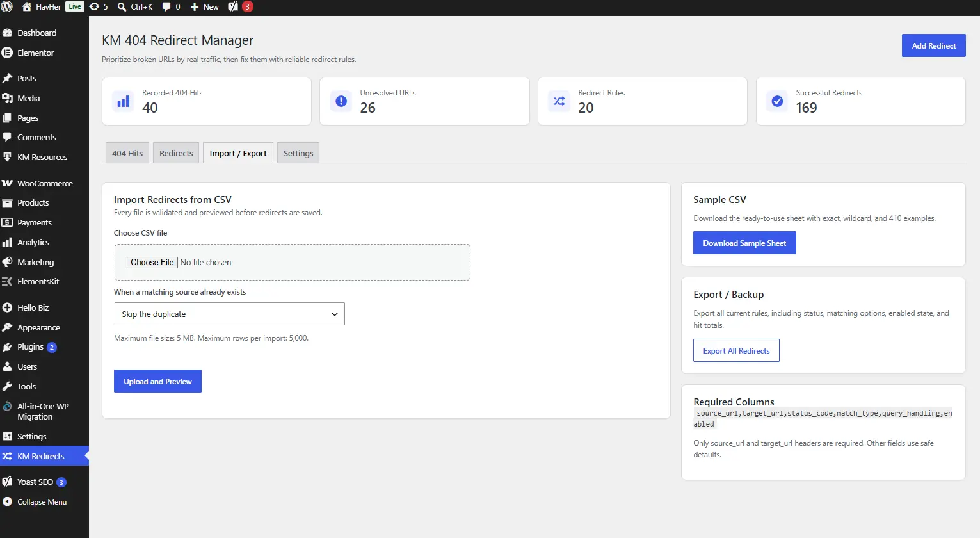
Task: Open the plugin Settings tab
Action: pyautogui.click(x=298, y=153)
